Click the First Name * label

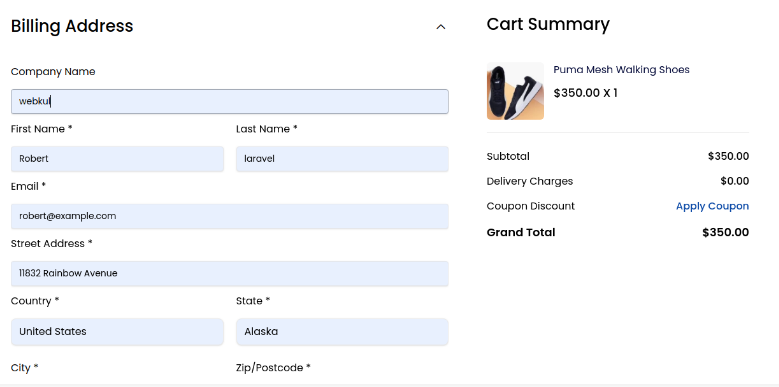[x=42, y=129]
